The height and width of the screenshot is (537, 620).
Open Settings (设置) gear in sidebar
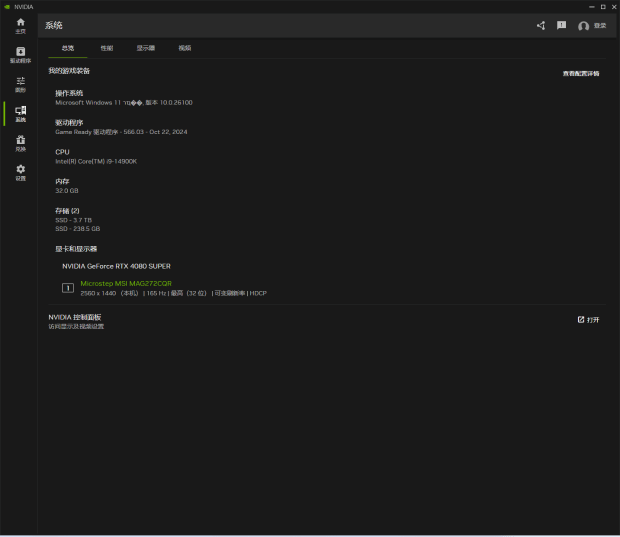pos(21,173)
